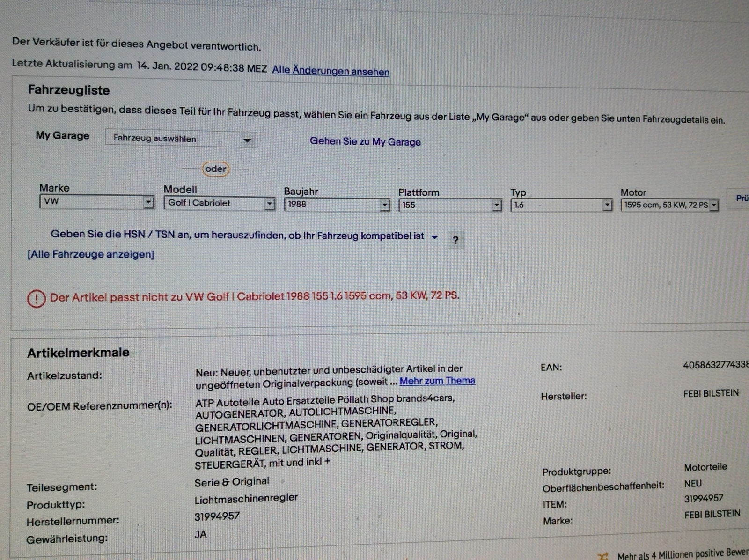The width and height of the screenshot is (749, 560).
Task: Click the Herstellernummer value 31994957
Action: [217, 516]
